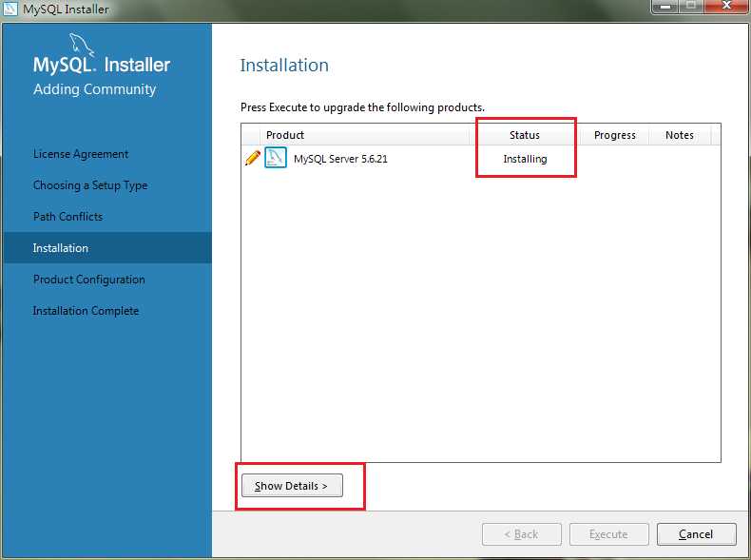Select the Installation step in sidebar
Viewport: 751px width, 560px height.
(107, 248)
